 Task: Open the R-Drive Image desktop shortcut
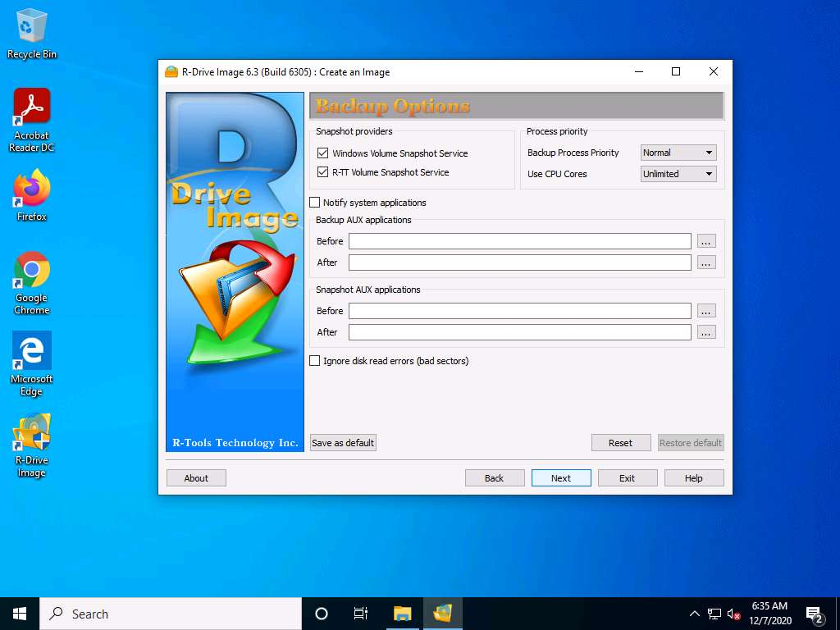pyautogui.click(x=32, y=445)
